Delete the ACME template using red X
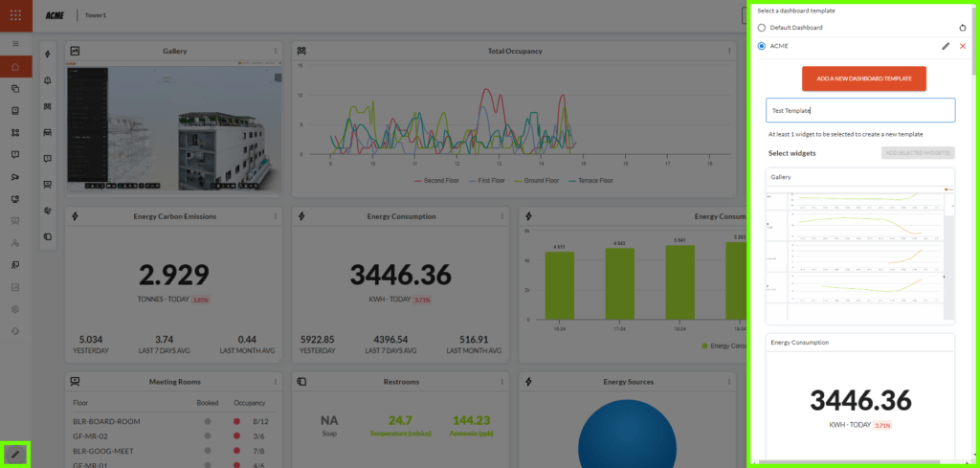Screen dimensions: 980x468 (963, 46)
